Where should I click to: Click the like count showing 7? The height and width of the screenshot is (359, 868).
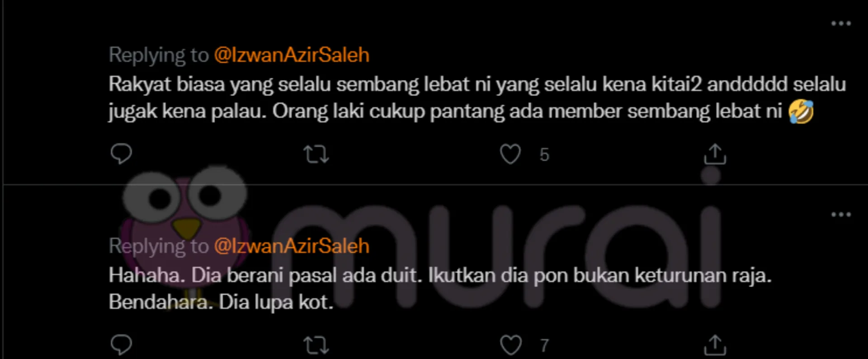coord(544,346)
